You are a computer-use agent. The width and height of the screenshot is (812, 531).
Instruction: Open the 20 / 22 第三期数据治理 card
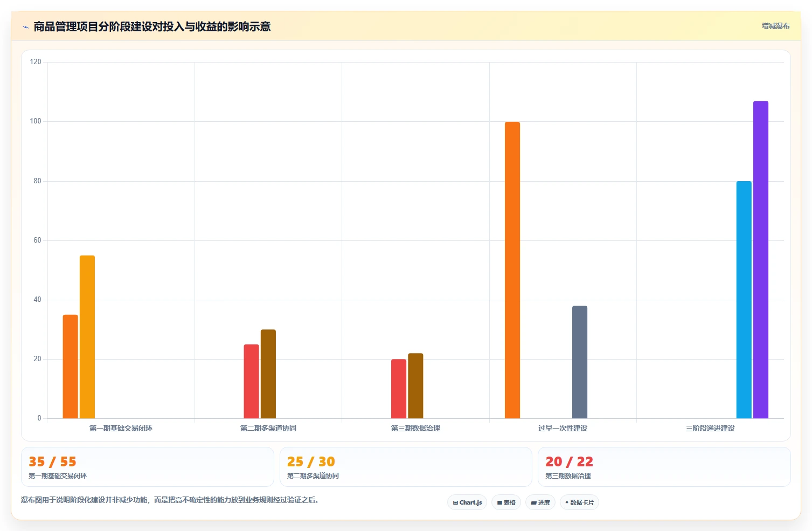pos(664,467)
